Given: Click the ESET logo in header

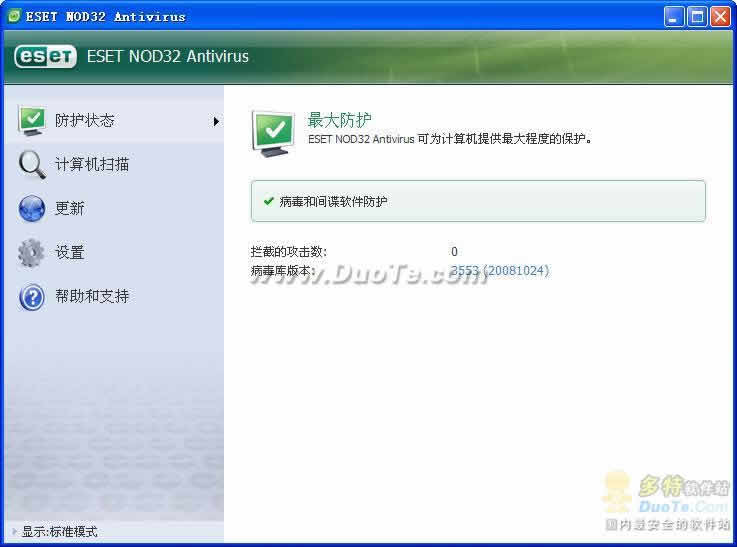Looking at the screenshot, I should pos(45,57).
